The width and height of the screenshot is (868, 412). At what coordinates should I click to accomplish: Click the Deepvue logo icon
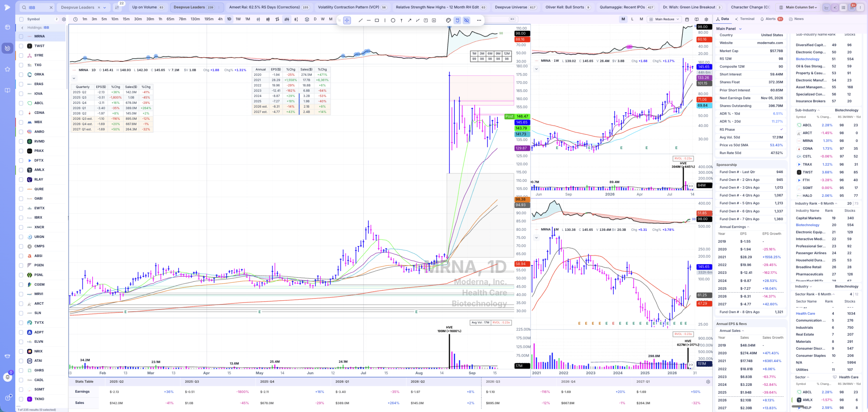[7, 7]
